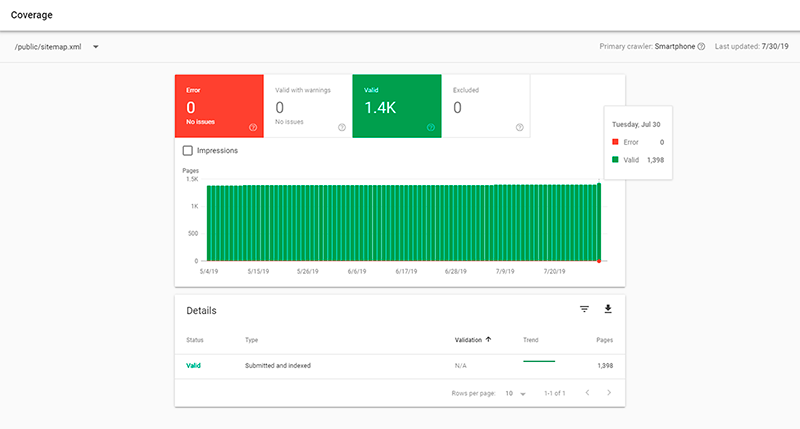Go to next page of results
Viewport: 800px width, 429px height.
click(609, 393)
